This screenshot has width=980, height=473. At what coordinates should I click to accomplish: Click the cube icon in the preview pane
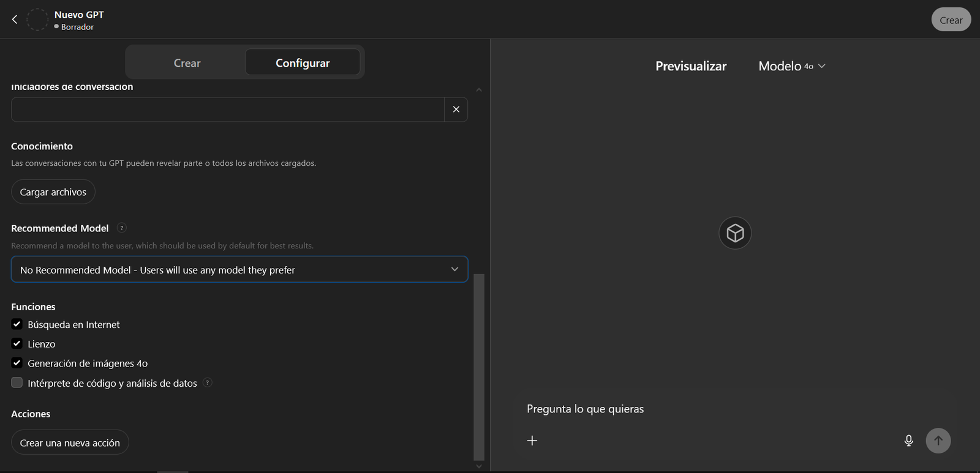(735, 233)
